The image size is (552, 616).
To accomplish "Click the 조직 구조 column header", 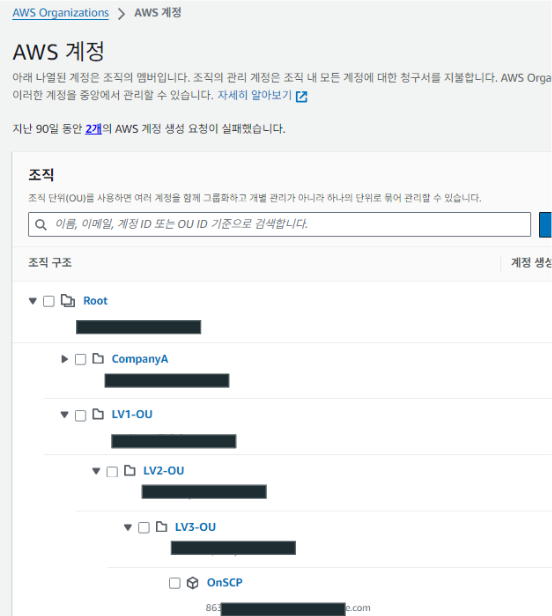I will (x=50, y=262).
